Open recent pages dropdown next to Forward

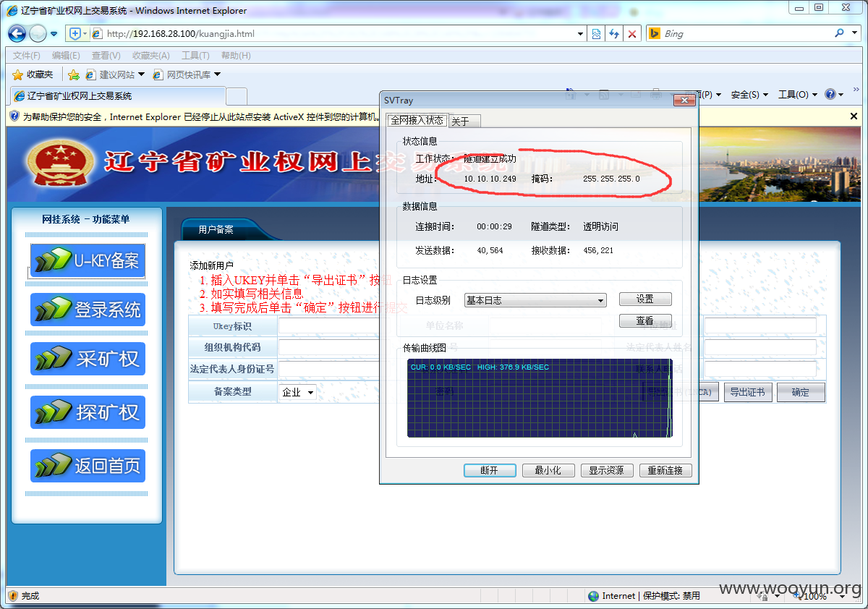(x=54, y=34)
